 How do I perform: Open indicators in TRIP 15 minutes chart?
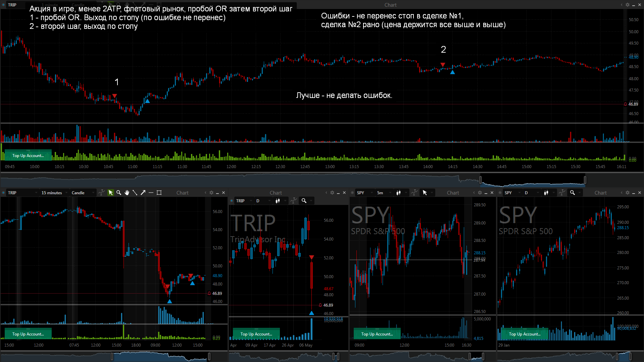[x=101, y=193]
